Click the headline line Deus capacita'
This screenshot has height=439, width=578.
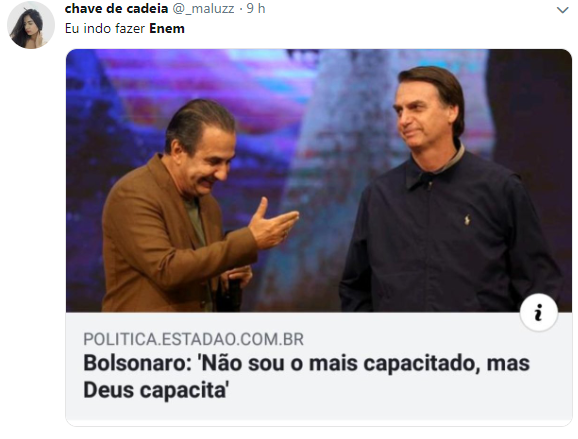click(156, 390)
